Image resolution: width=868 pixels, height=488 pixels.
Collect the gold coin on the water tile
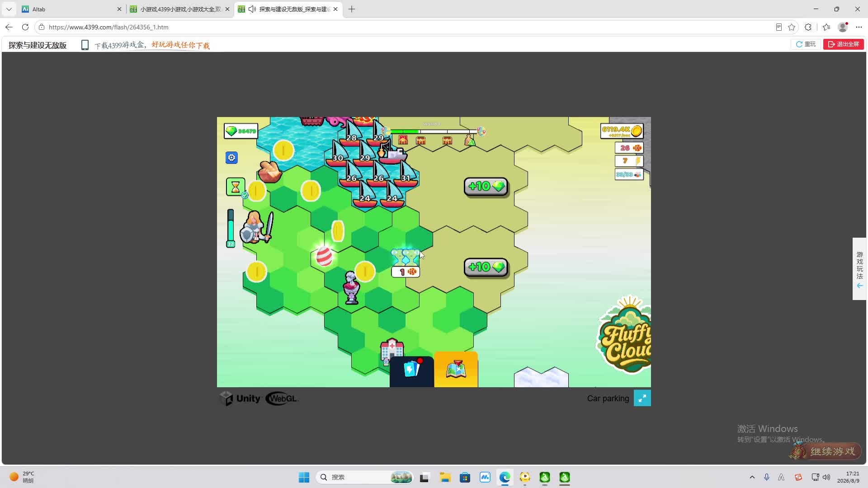click(283, 150)
